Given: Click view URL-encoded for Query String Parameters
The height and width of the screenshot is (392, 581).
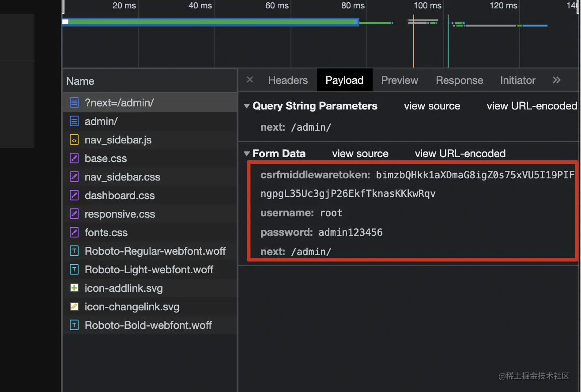Looking at the screenshot, I should point(532,106).
